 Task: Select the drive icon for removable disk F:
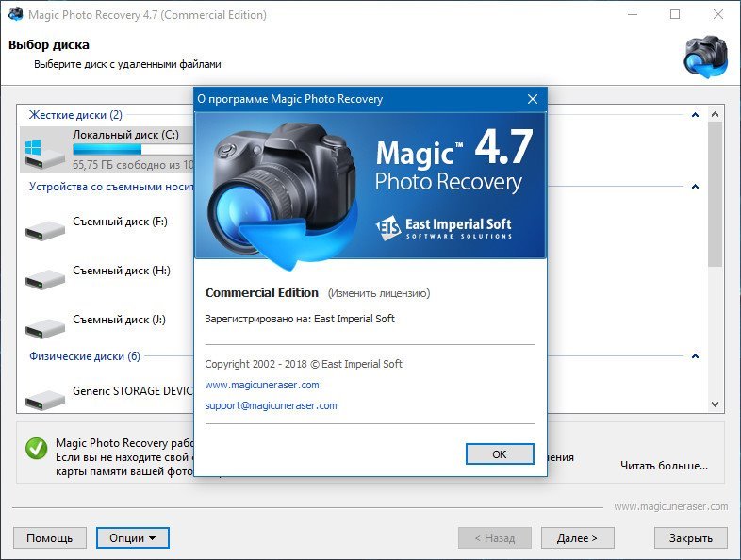pyautogui.click(x=45, y=231)
